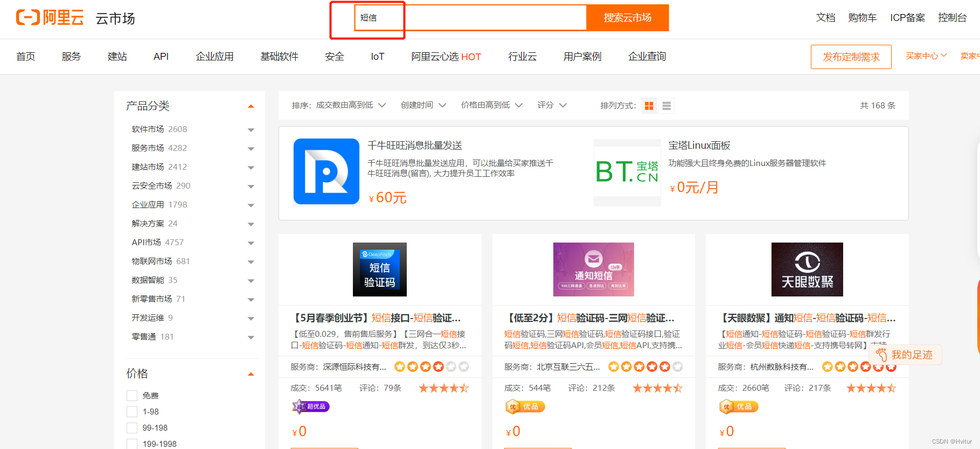Open the 买家中心 dropdown
980x449 pixels.
tap(926, 56)
